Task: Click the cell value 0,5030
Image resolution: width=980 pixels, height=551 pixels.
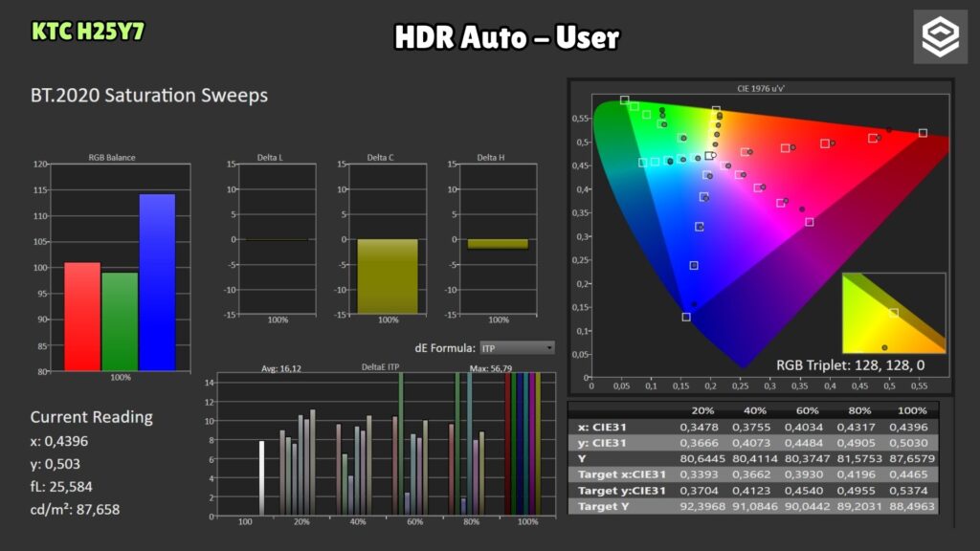Action: coord(908,443)
